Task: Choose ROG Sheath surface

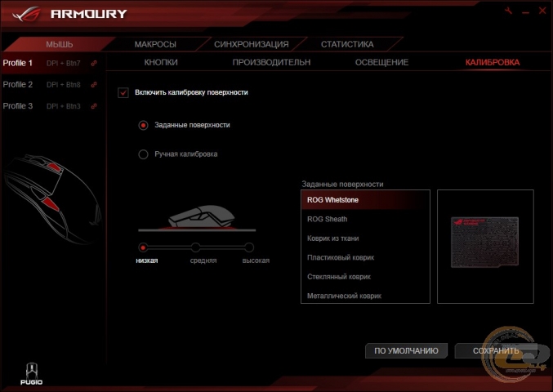Action: pyautogui.click(x=365, y=219)
